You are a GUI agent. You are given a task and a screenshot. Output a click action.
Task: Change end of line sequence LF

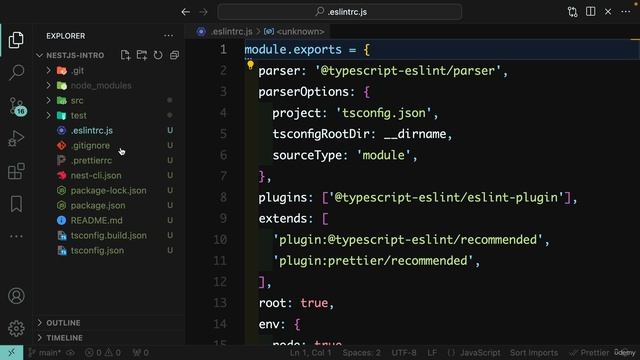pyautogui.click(x=432, y=353)
